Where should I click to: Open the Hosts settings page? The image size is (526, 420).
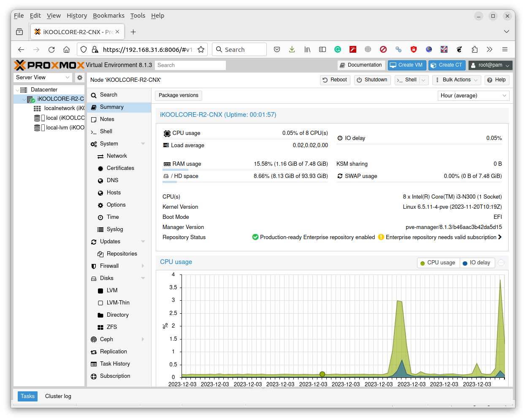(x=114, y=193)
